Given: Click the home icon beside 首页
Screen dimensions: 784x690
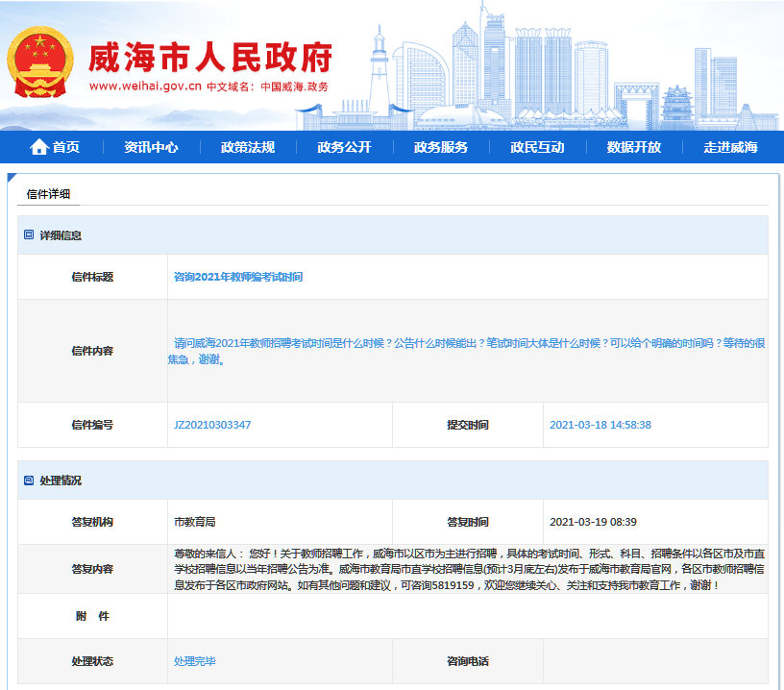Looking at the screenshot, I should (39, 147).
